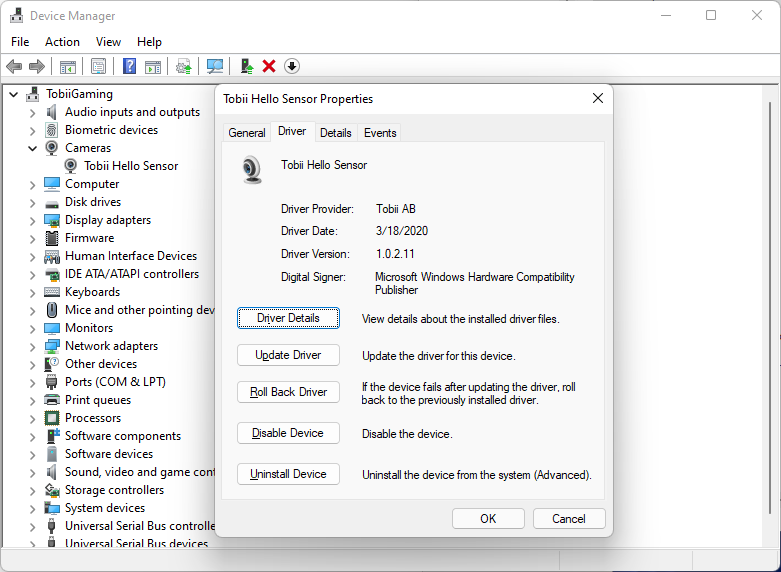
Task: Switch to the Details tab
Action: tap(336, 133)
